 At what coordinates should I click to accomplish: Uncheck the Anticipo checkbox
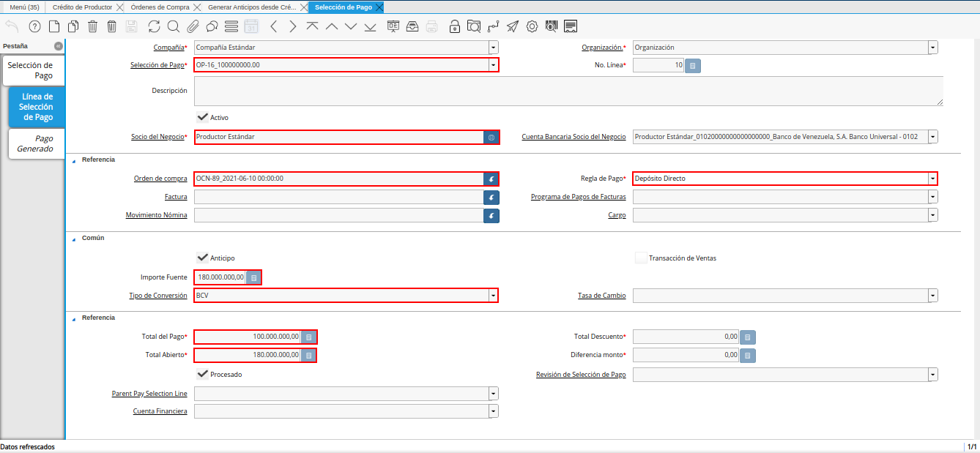(202, 258)
